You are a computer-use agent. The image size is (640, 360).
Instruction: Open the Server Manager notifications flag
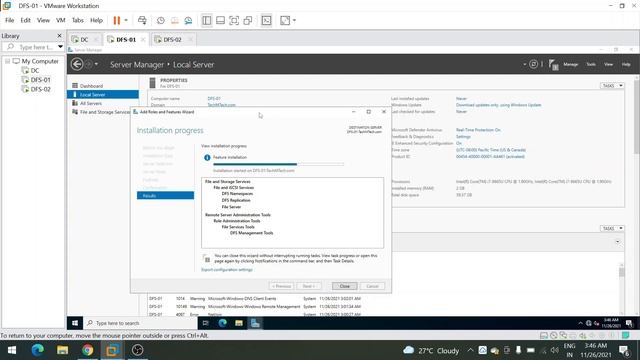(553, 64)
